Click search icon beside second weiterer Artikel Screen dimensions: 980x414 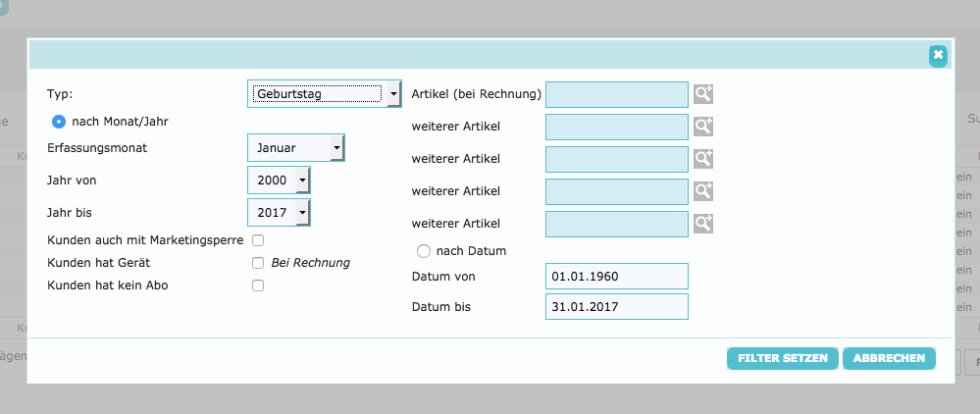[703, 158]
